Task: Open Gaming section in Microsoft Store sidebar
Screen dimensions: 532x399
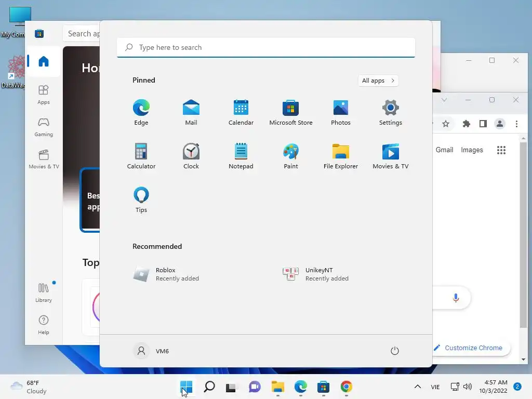Action: [44, 127]
